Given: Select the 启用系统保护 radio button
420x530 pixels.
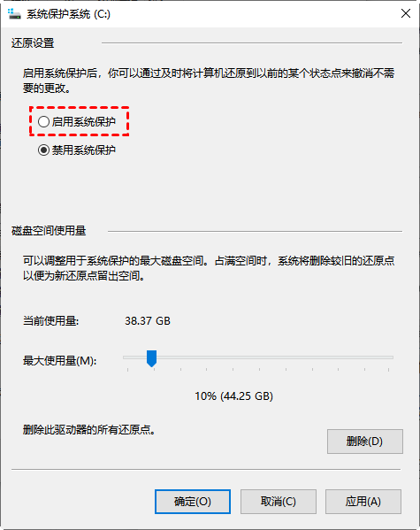Looking at the screenshot, I should coord(43,122).
